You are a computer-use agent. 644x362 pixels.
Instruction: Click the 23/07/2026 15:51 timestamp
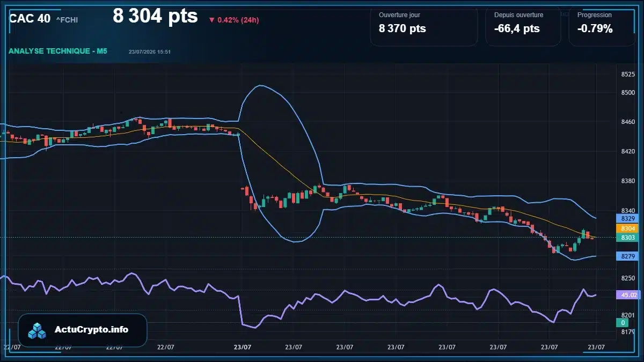pyautogui.click(x=150, y=52)
